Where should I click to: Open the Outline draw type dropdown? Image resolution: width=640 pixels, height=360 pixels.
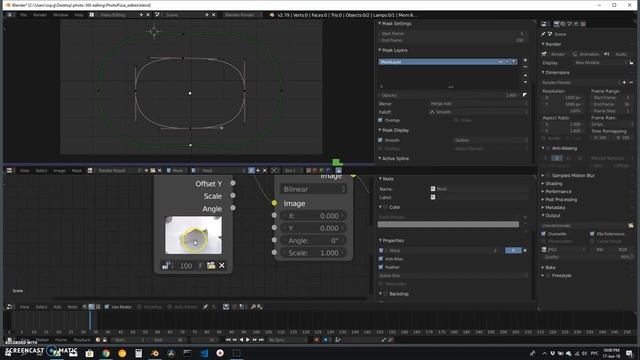(490, 140)
